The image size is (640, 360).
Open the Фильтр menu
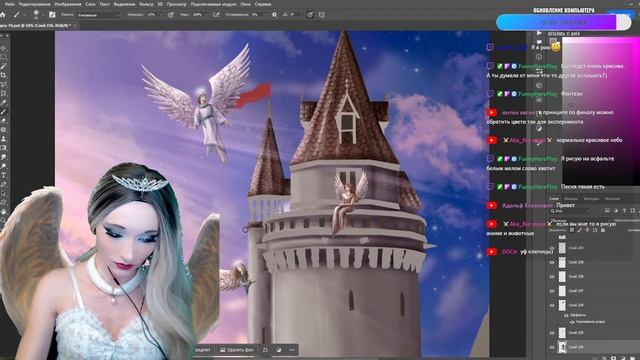pos(146,4)
